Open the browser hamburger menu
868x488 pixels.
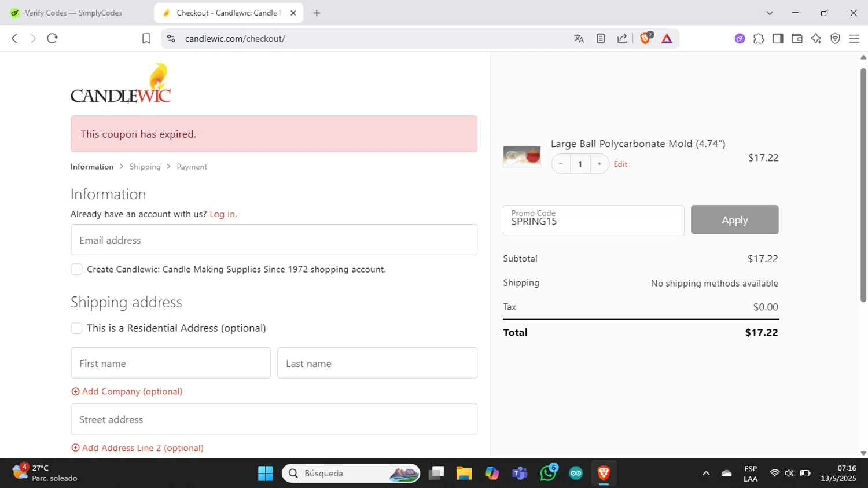(x=854, y=38)
